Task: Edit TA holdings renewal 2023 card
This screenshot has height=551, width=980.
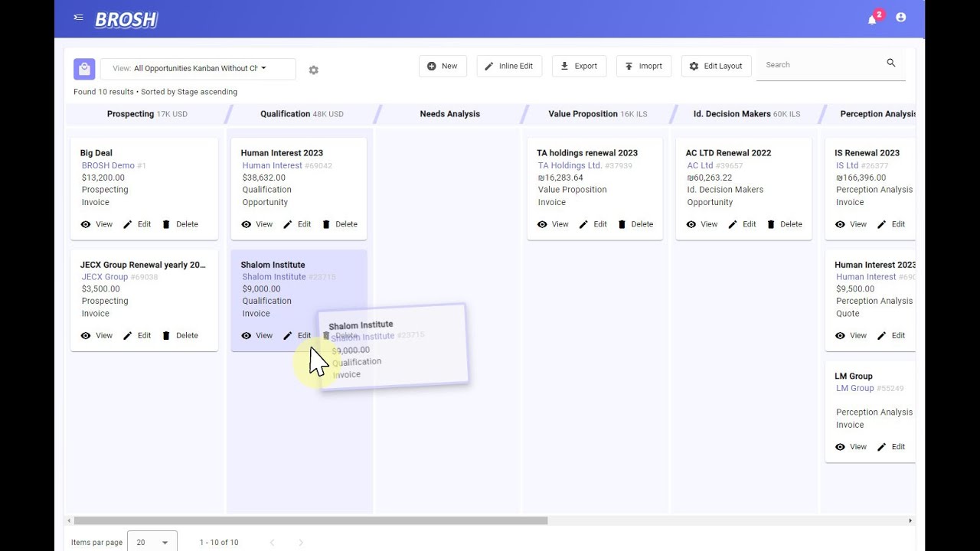Action: coord(593,224)
